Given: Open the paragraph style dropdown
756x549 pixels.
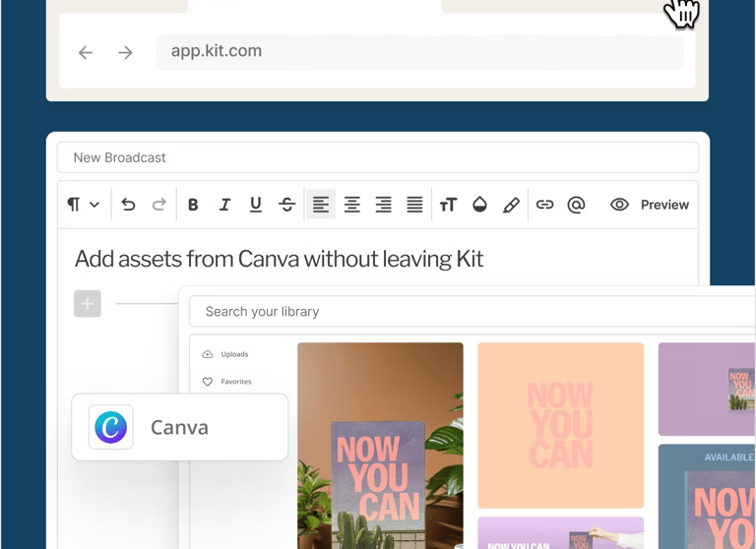Looking at the screenshot, I should 94,205.
